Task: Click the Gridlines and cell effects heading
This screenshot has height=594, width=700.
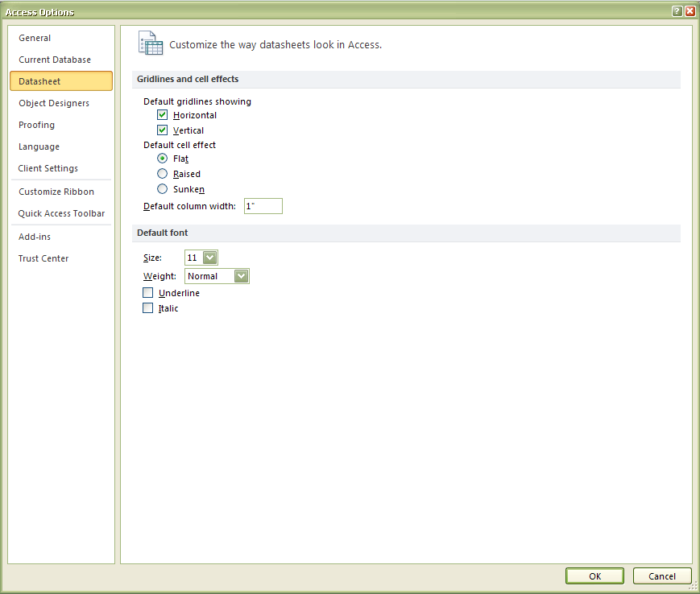Action: pos(188,79)
